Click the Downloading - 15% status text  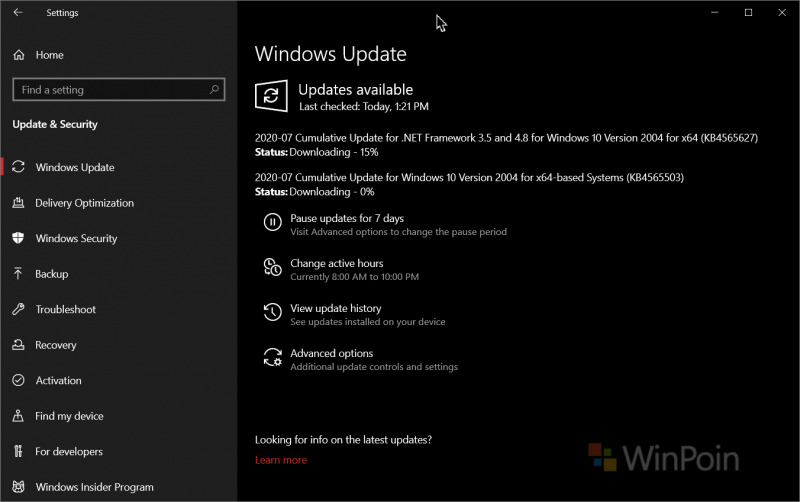[x=334, y=152]
